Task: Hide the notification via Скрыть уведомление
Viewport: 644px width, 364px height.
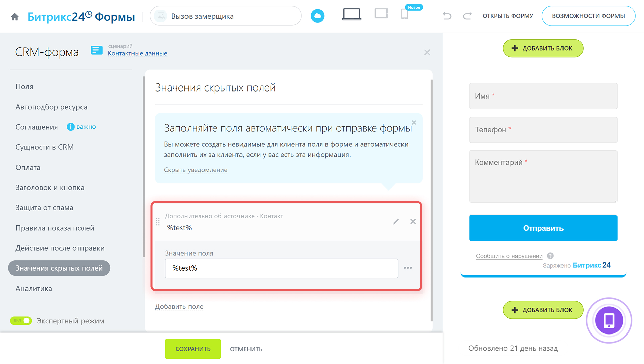Action: [x=196, y=170]
